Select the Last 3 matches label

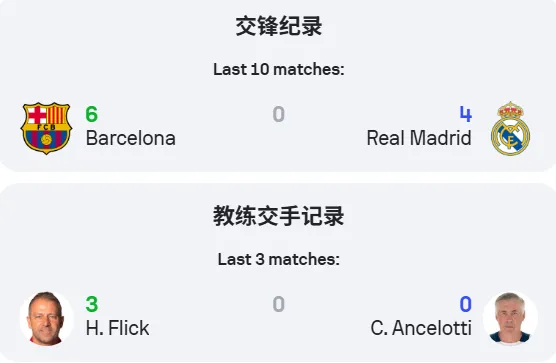(279, 259)
